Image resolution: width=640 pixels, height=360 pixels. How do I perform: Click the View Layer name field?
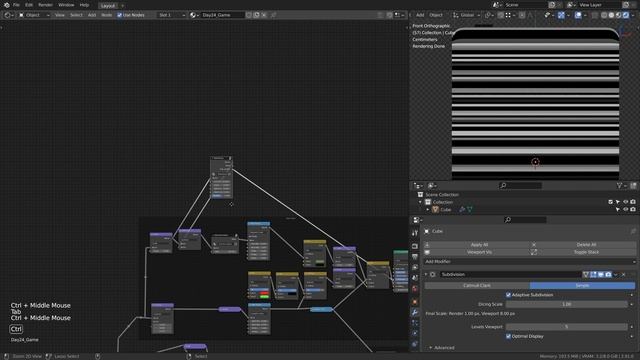[x=599, y=5]
